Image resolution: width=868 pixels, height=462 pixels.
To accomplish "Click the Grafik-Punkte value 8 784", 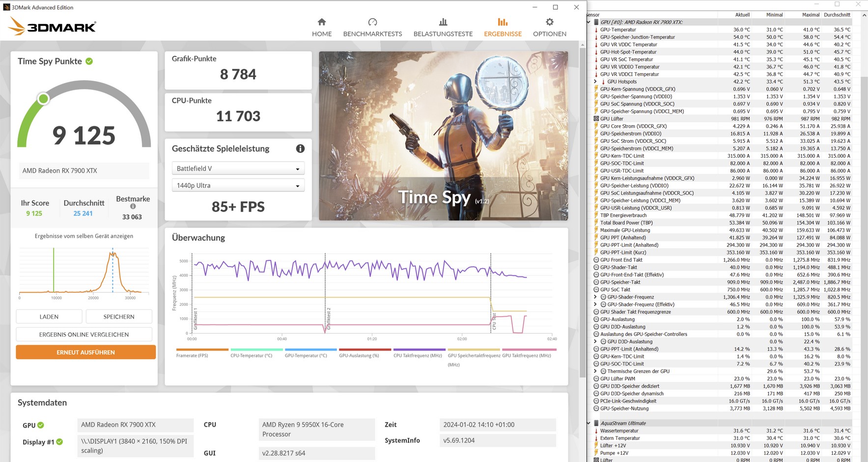I will point(238,74).
